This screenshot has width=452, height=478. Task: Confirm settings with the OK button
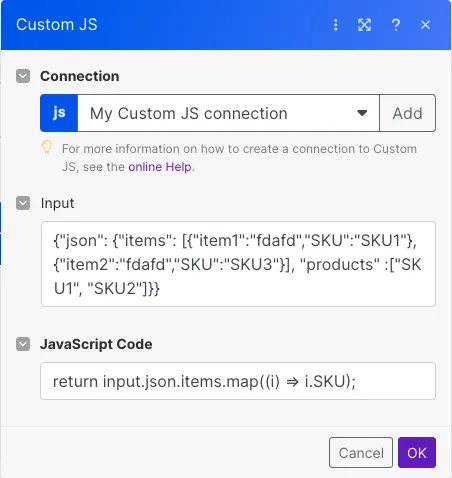(x=417, y=453)
